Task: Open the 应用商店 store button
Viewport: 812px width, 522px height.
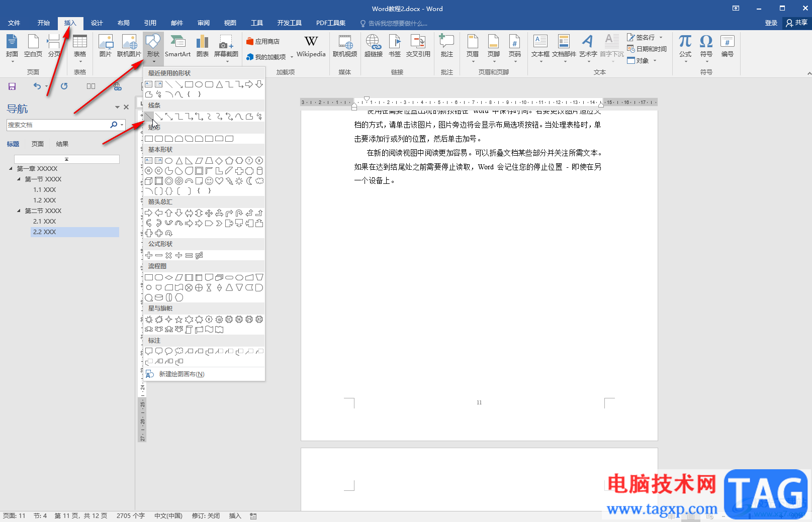Action: point(263,42)
